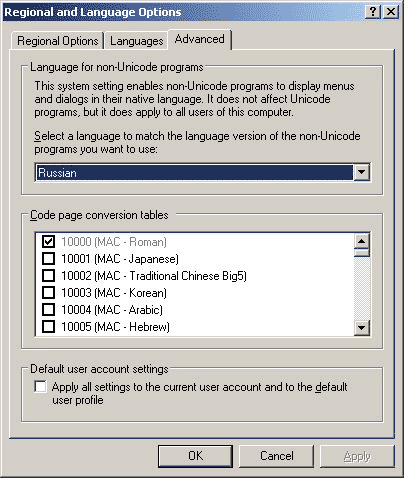Click the code page list scroll-up arrow
Viewport: 404px width, 478px height.
click(362, 241)
